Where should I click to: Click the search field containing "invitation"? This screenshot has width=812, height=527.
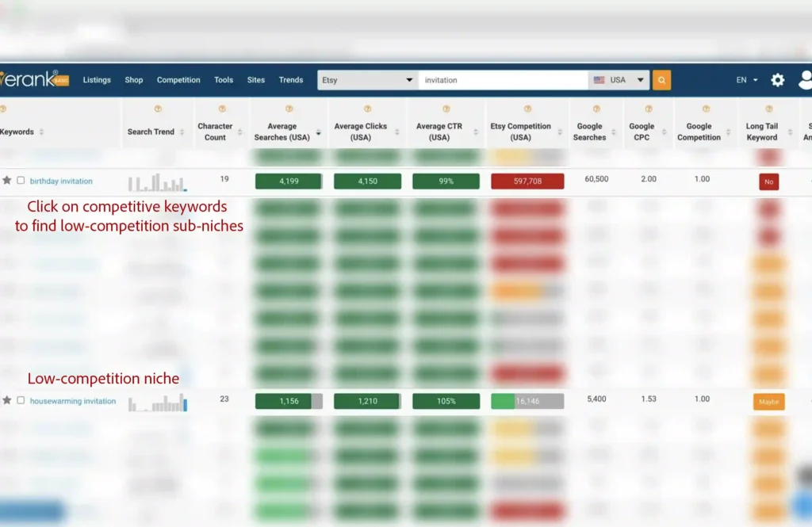tap(504, 80)
